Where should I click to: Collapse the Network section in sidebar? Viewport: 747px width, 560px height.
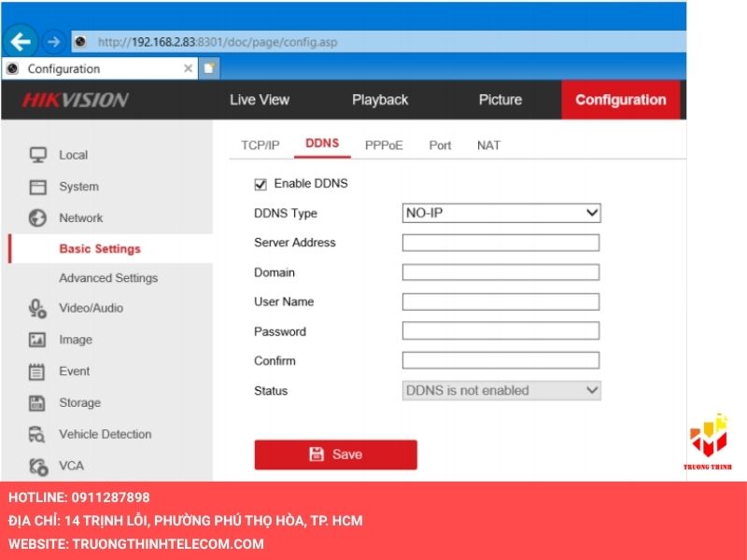(81, 218)
